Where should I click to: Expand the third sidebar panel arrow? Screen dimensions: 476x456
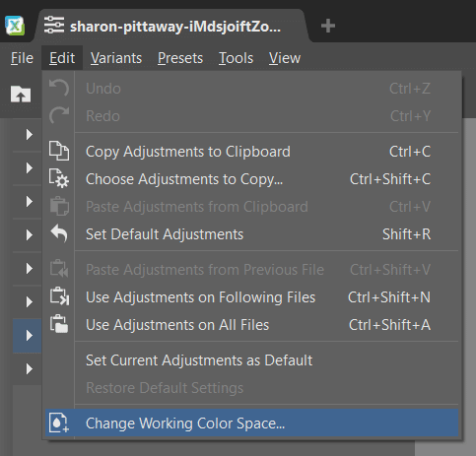[x=30, y=201]
